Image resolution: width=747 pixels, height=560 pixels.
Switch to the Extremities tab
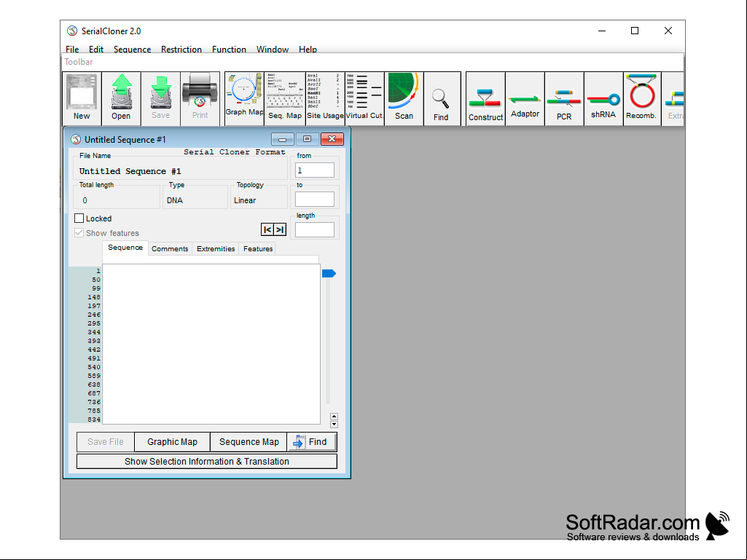tap(215, 248)
